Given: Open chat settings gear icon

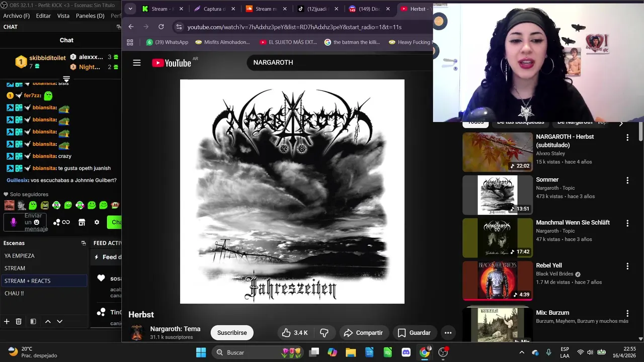Looking at the screenshot, I should 97,222.
